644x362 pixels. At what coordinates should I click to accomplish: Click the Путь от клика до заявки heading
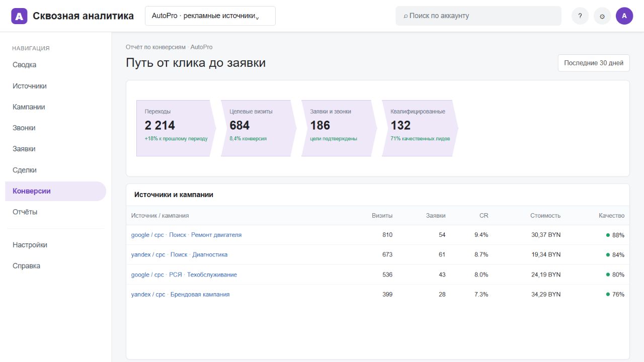(196, 63)
